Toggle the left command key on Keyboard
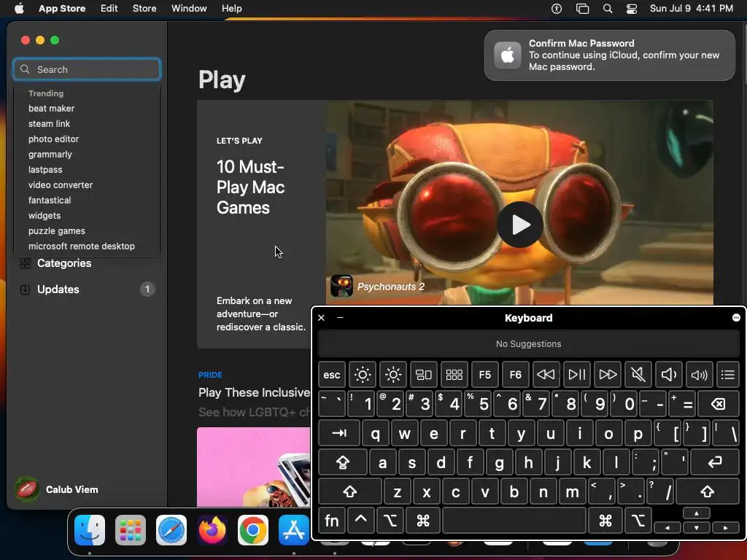 click(423, 521)
